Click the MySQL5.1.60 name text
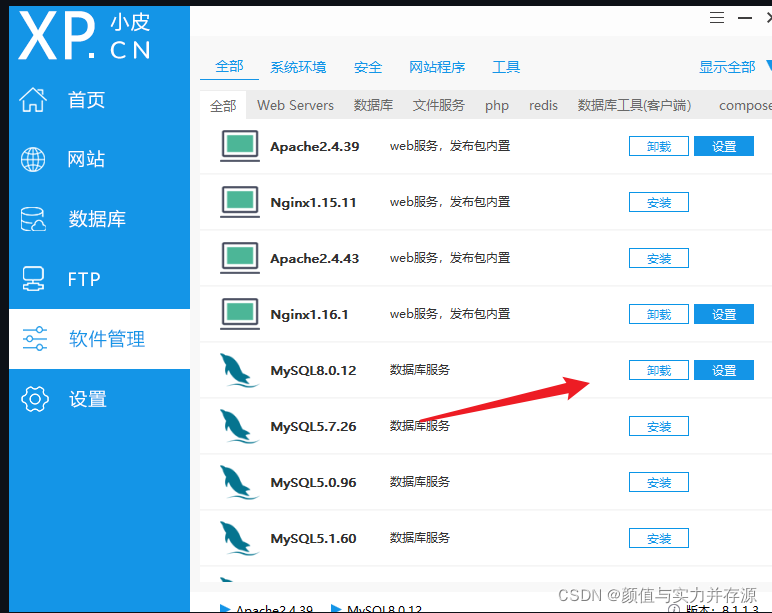 [x=313, y=539]
